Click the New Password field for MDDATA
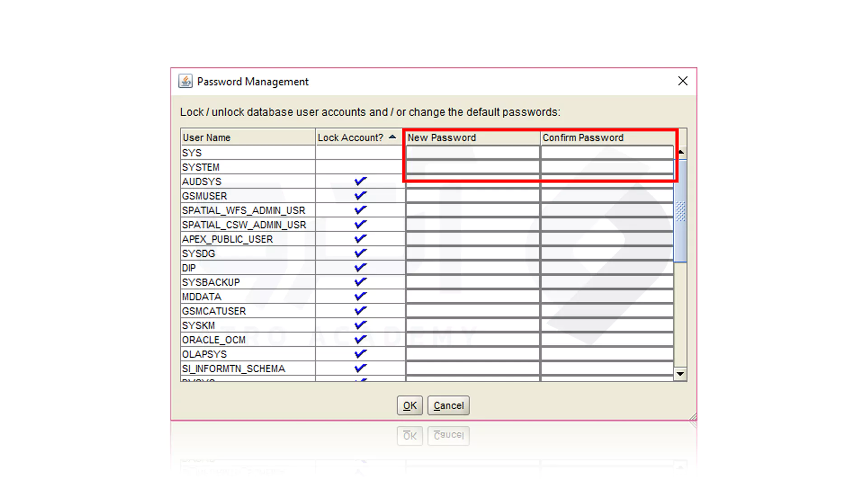868x488 pixels. [x=472, y=296]
